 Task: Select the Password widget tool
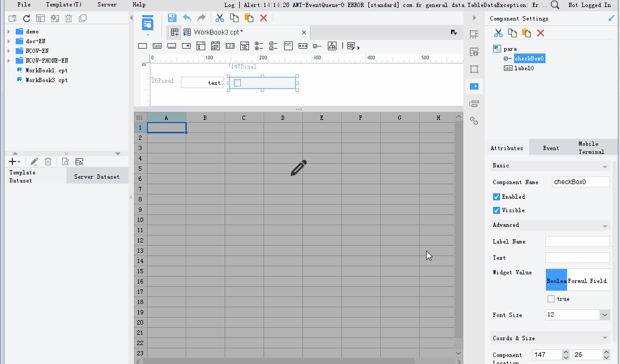tap(302, 46)
